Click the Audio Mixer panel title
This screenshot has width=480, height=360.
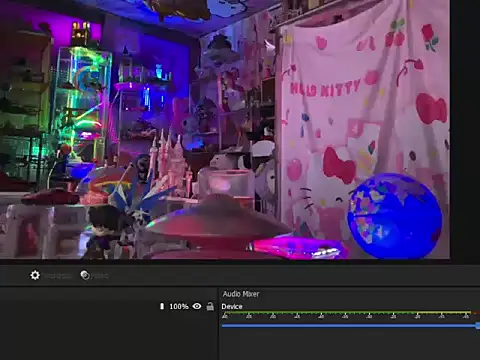tap(241, 294)
